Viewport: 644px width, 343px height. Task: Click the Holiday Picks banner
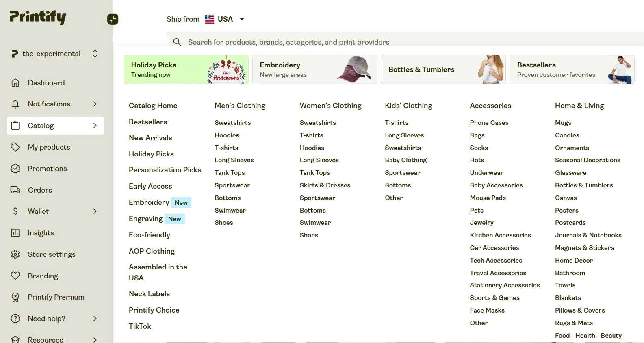tap(186, 69)
